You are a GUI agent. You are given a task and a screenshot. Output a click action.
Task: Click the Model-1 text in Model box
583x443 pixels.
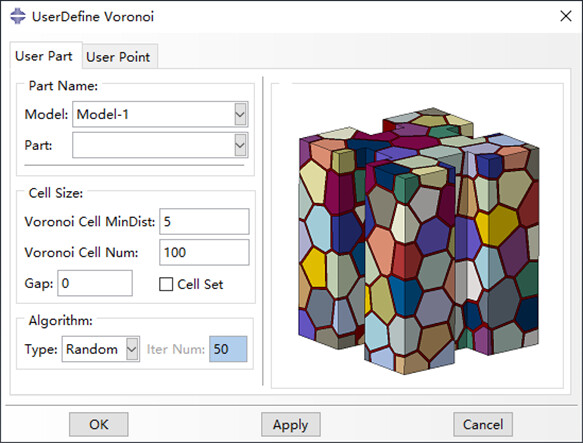click(x=103, y=114)
